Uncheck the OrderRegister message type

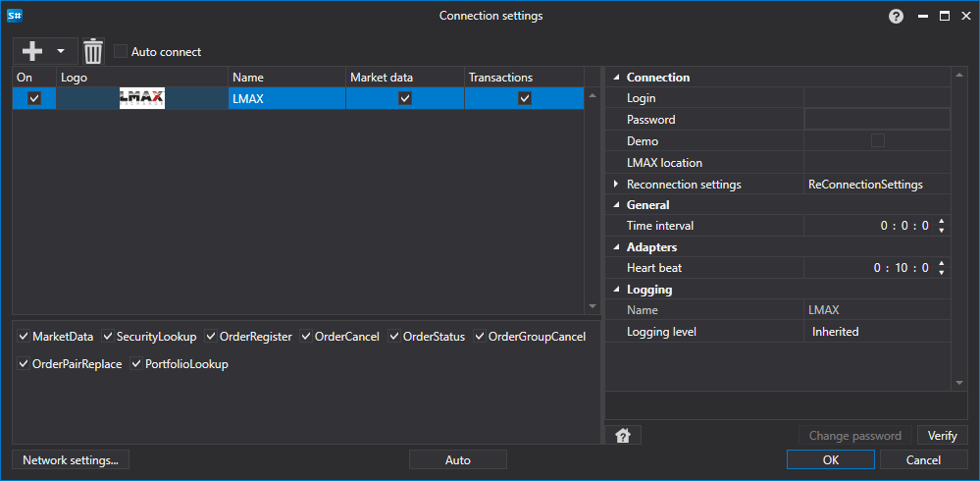coord(211,337)
